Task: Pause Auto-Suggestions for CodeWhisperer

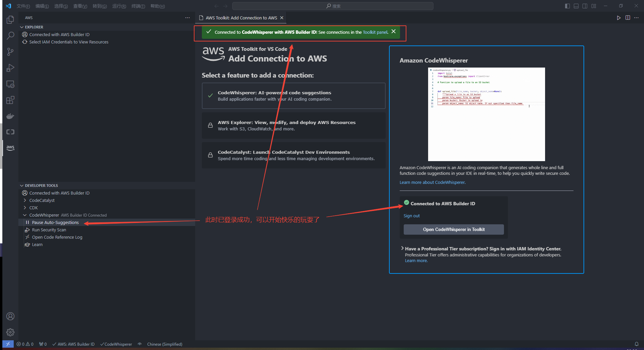Action: pyautogui.click(x=55, y=223)
